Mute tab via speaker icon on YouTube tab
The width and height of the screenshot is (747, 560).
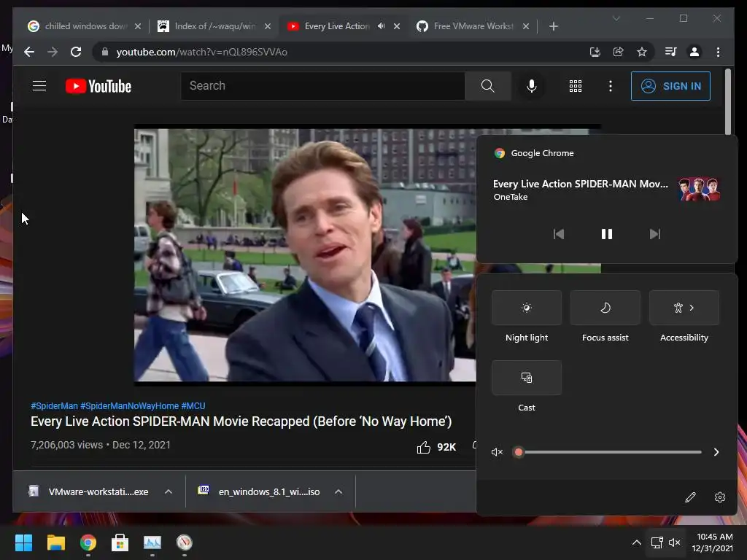(381, 26)
